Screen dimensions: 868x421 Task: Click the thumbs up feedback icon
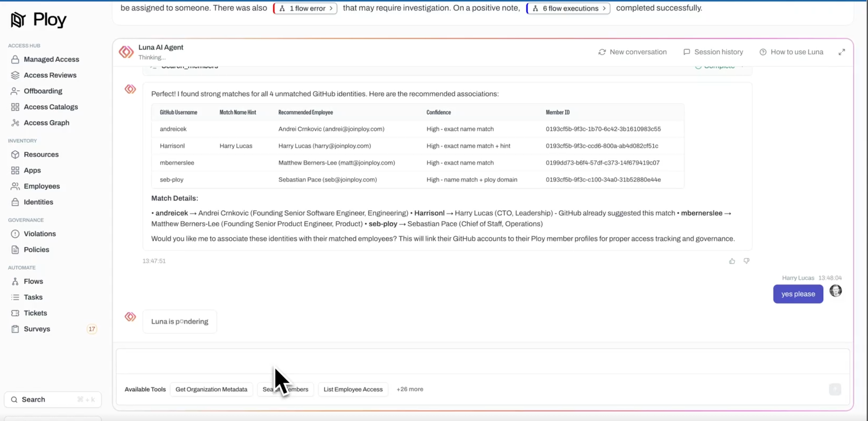point(732,261)
